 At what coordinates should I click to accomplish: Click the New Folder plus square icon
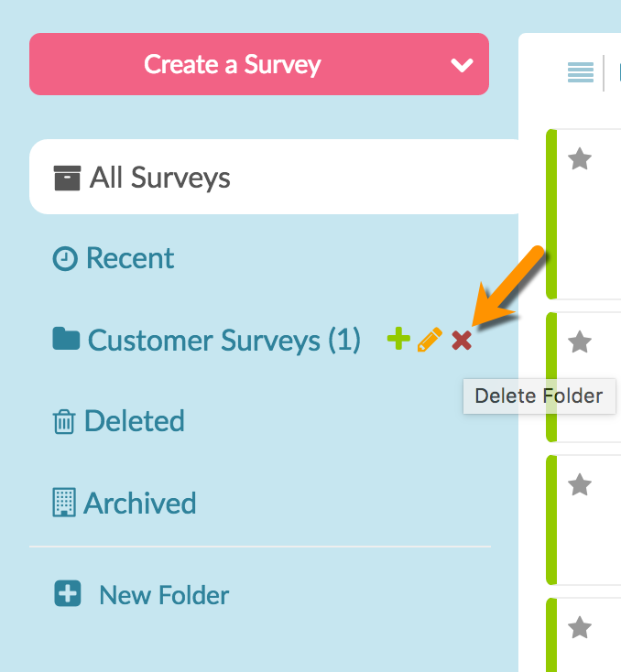(x=68, y=593)
